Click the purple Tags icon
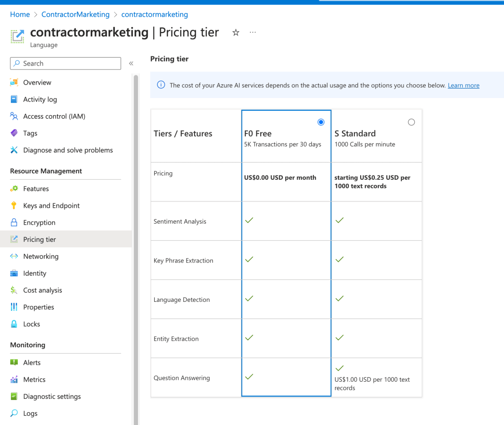Screen dimensions: 504x425 point(14,133)
